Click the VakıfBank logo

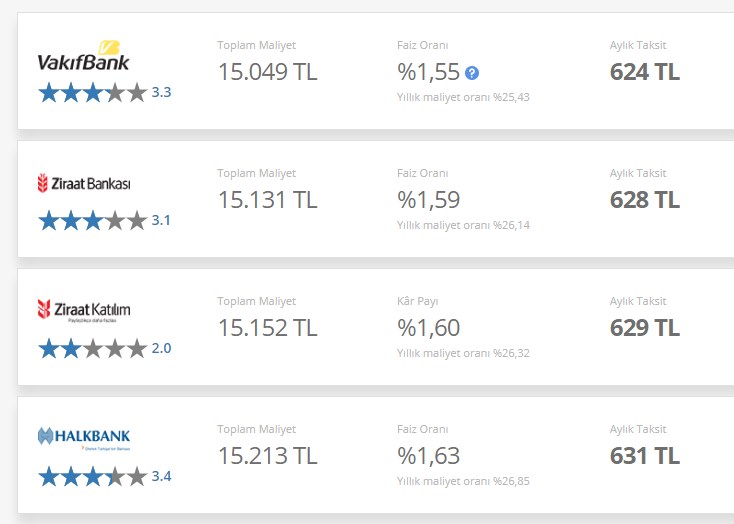coord(83,56)
